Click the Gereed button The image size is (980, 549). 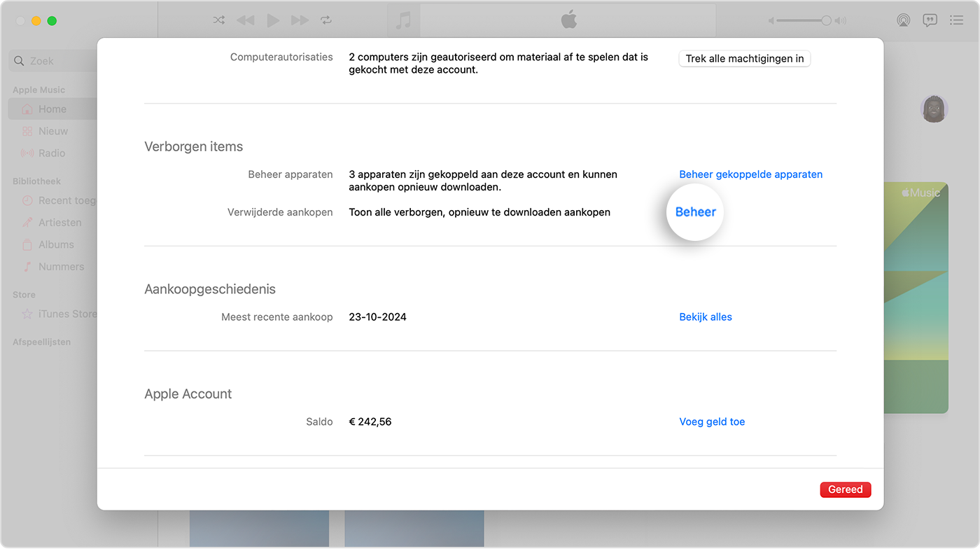coord(846,489)
